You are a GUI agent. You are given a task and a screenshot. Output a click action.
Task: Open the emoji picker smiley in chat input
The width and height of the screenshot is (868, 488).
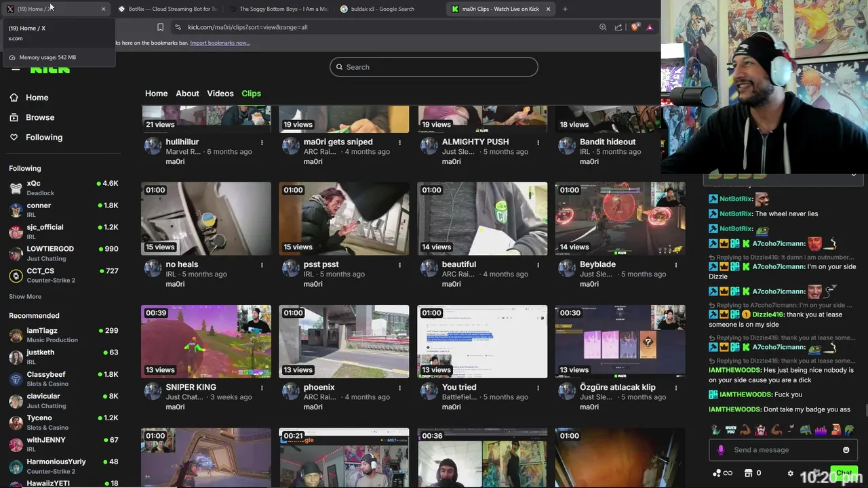tap(846, 449)
